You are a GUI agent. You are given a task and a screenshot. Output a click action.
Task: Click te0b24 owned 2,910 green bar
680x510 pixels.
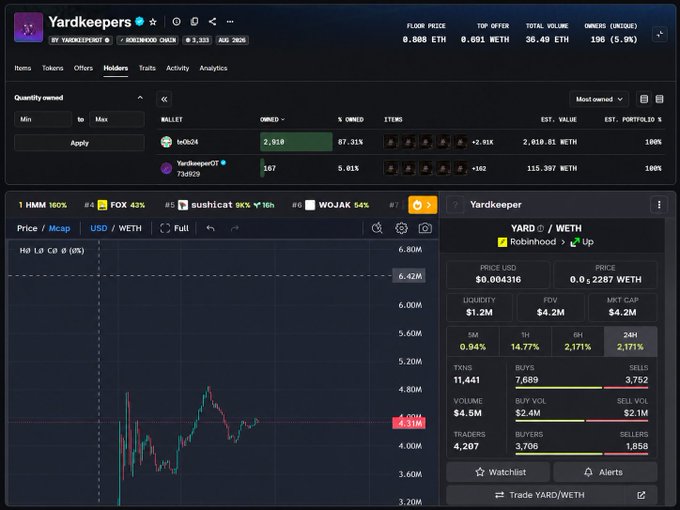pyautogui.click(x=296, y=142)
